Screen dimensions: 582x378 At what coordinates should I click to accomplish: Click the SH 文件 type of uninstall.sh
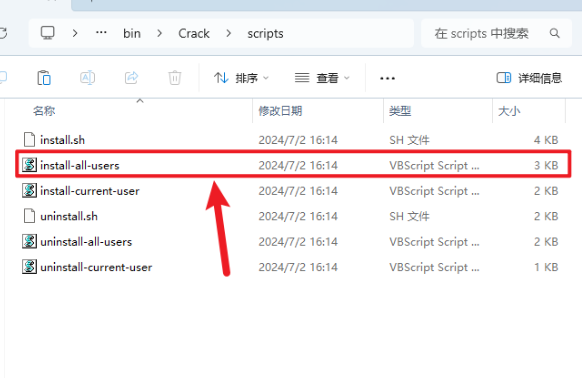[x=409, y=216]
